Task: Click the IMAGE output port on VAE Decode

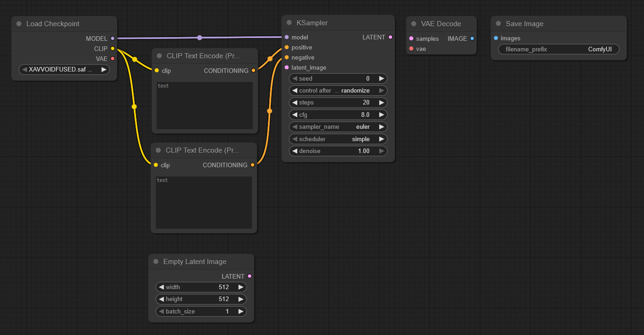Action: (472, 38)
